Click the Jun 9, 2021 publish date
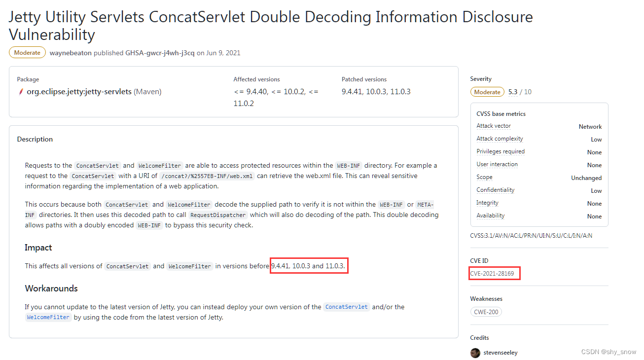644x360 pixels. (x=223, y=53)
